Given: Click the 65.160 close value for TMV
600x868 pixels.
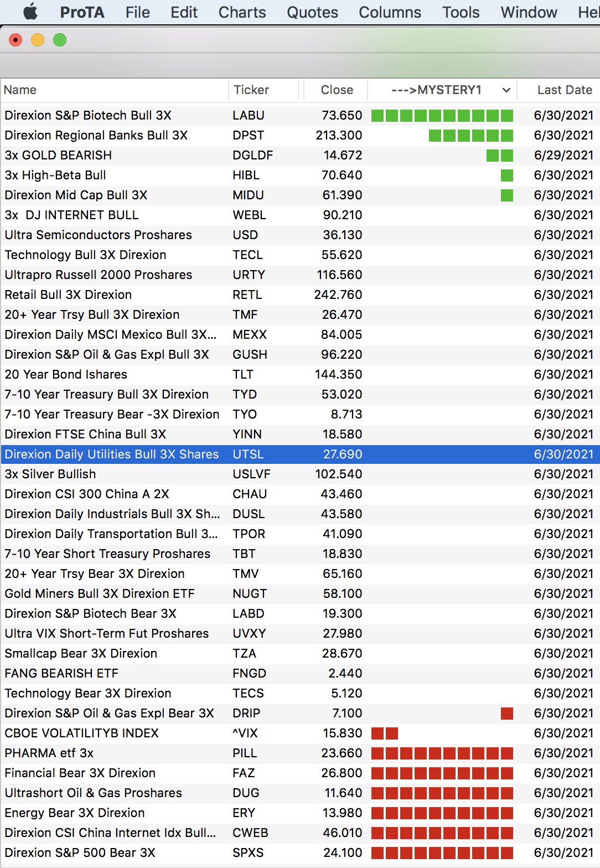Looking at the screenshot, I should pos(343,573).
